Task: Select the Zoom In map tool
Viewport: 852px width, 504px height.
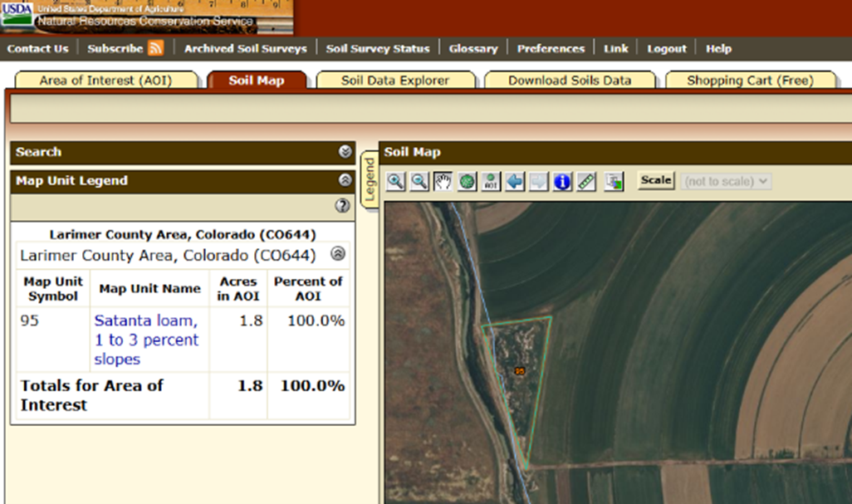Action: [x=395, y=181]
